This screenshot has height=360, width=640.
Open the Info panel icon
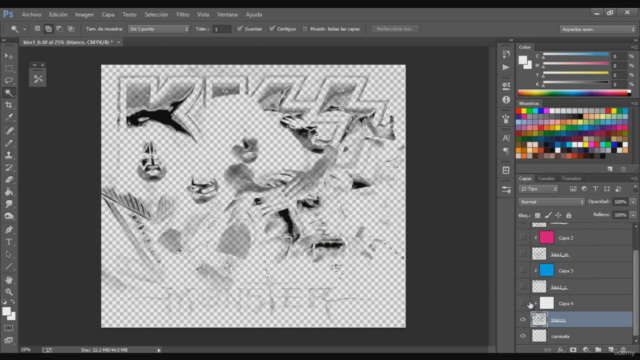tap(506, 99)
